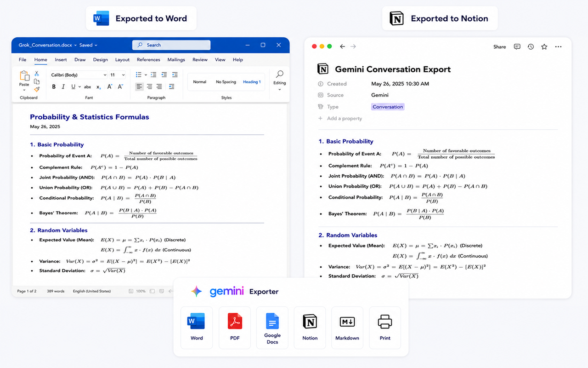Image resolution: width=588 pixels, height=368 pixels.
Task: Export to Notion from exporter panel
Action: [x=310, y=327]
